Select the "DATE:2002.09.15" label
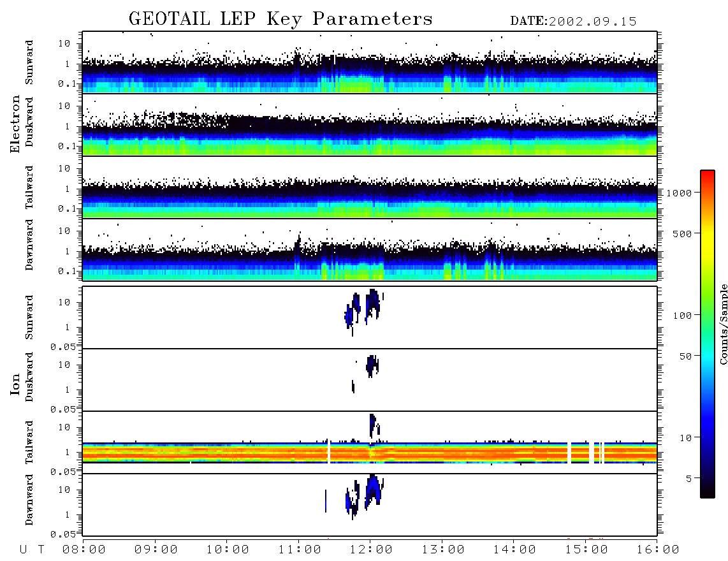Screen dimensions: 728x561 pyautogui.click(x=573, y=22)
